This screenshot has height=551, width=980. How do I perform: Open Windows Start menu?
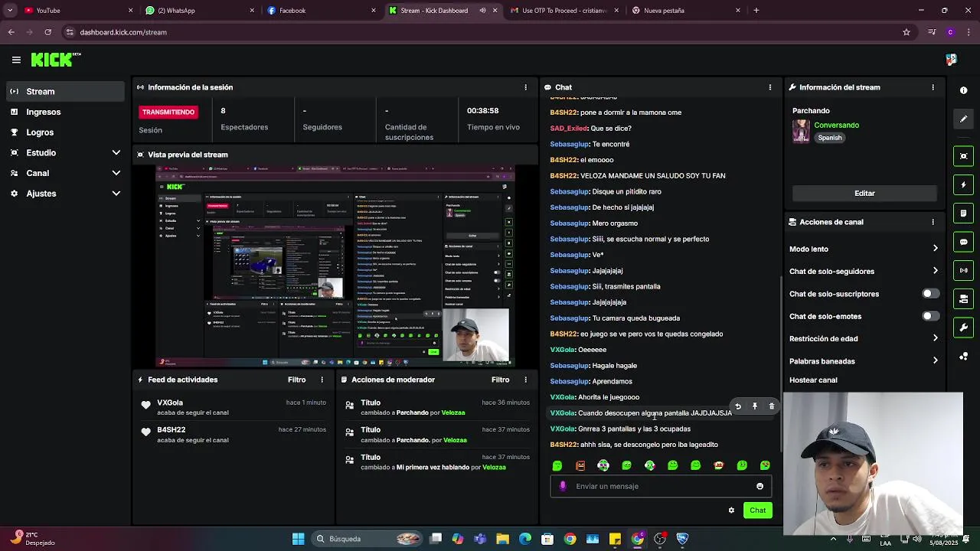[298, 539]
